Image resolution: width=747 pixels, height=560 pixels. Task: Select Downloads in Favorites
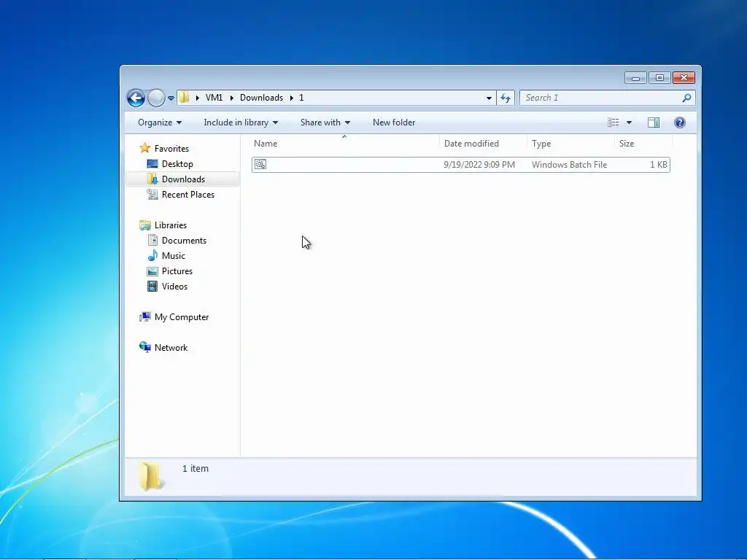183,179
